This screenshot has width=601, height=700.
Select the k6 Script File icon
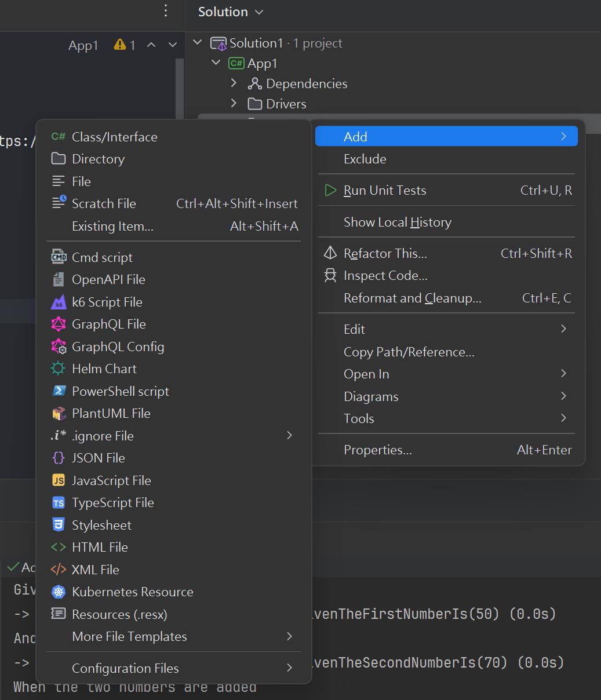59,302
